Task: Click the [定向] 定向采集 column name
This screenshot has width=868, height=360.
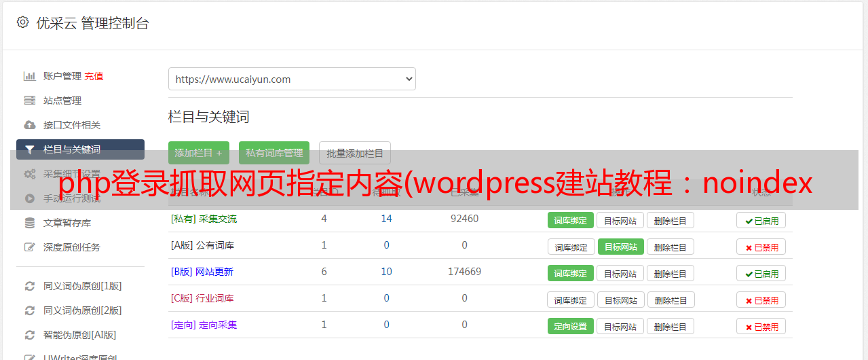Action: click(x=204, y=325)
